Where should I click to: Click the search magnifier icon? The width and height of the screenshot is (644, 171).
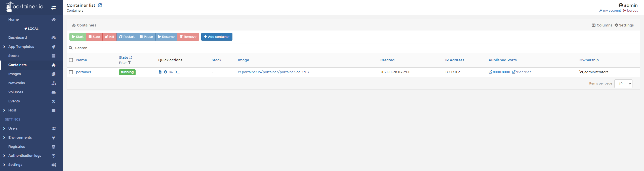click(x=71, y=48)
